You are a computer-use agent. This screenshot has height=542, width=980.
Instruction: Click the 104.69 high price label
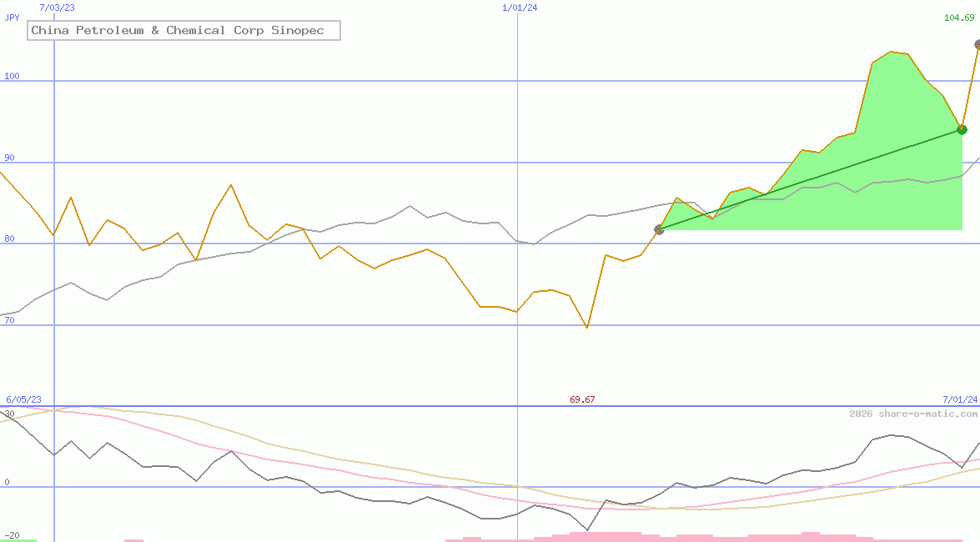coord(959,18)
